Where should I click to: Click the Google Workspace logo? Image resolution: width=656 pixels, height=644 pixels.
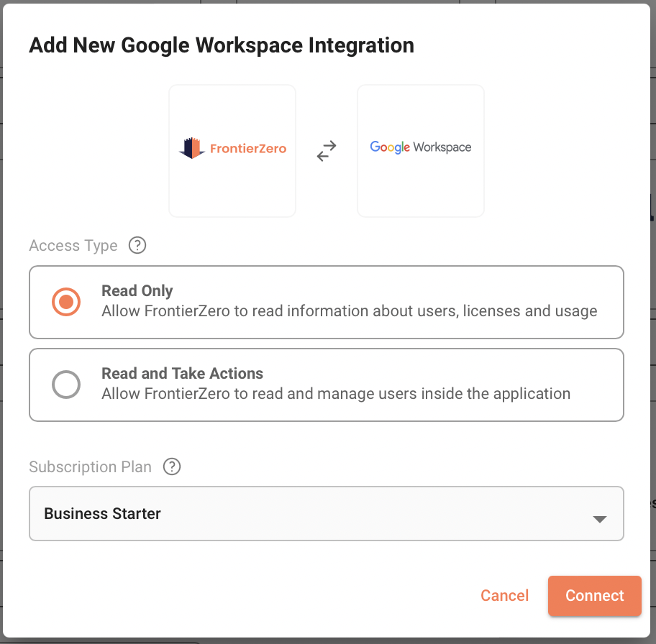(420, 148)
